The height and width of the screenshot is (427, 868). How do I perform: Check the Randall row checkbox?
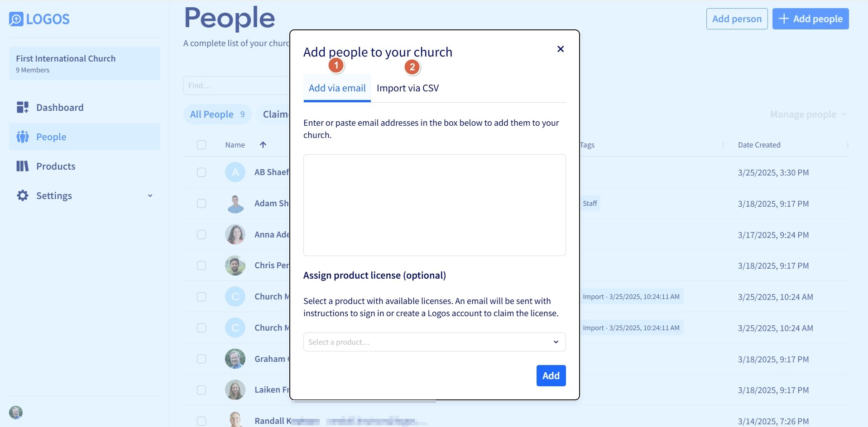point(201,421)
